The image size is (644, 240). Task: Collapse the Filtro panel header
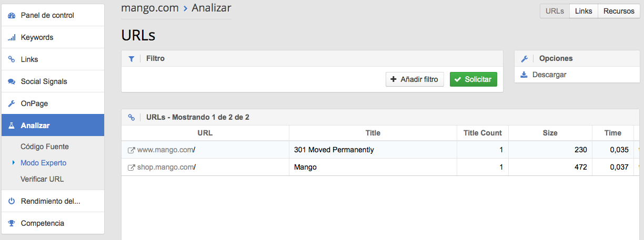pyautogui.click(x=155, y=58)
